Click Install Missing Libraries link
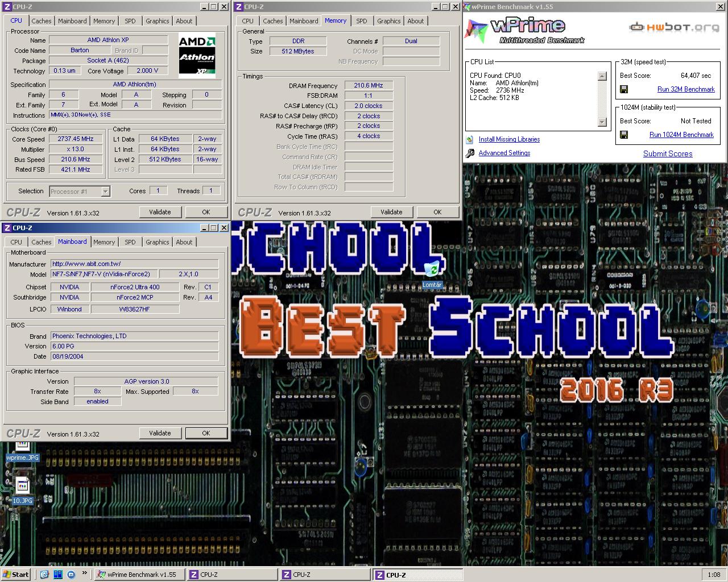Screen dimensions: 728x582 [x=509, y=139]
